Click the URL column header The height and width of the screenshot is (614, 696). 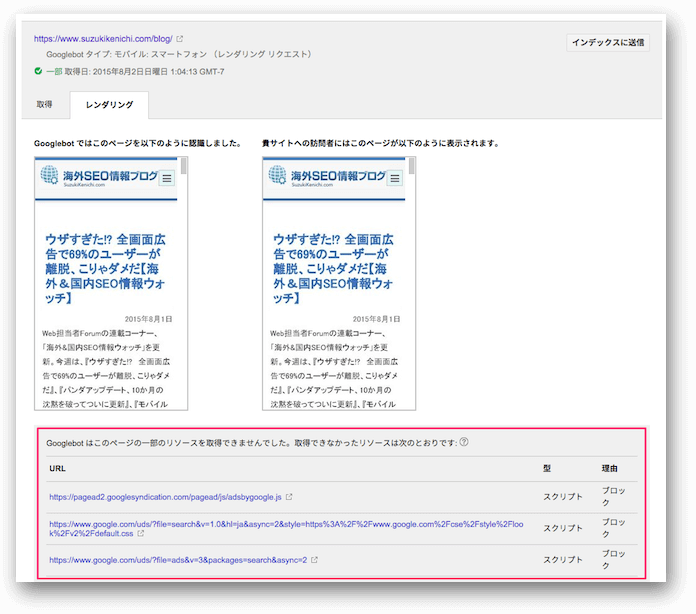[x=58, y=468]
